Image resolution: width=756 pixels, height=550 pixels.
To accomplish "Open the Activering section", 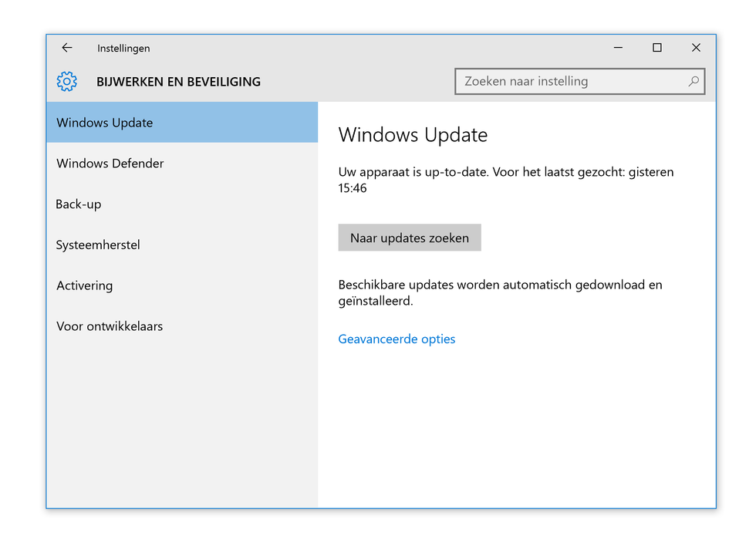I will (x=182, y=285).
